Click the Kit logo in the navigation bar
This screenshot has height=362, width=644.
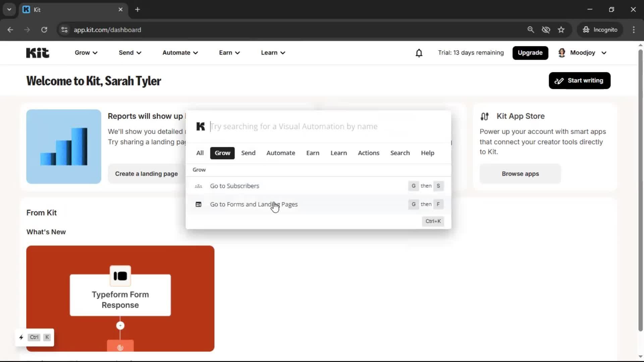click(x=37, y=53)
